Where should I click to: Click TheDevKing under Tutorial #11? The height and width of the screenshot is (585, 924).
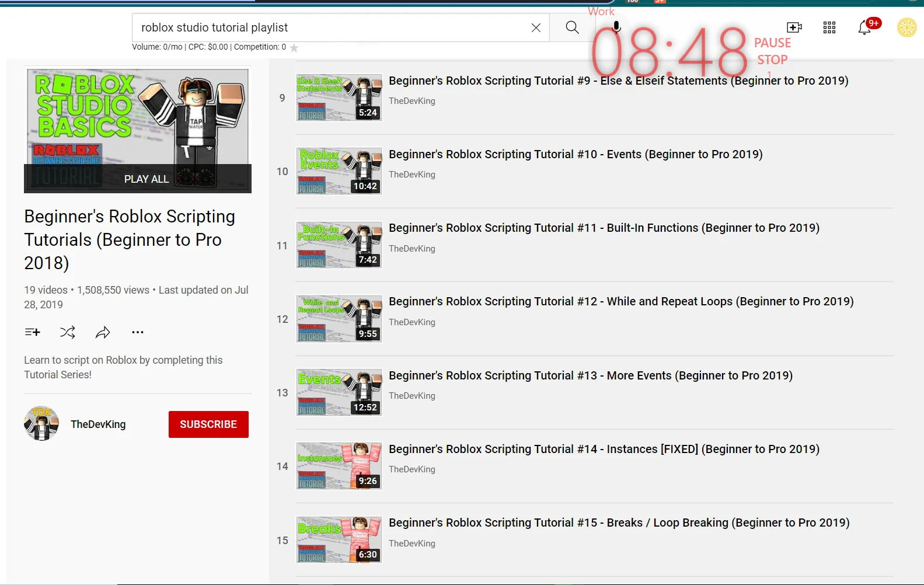(412, 249)
